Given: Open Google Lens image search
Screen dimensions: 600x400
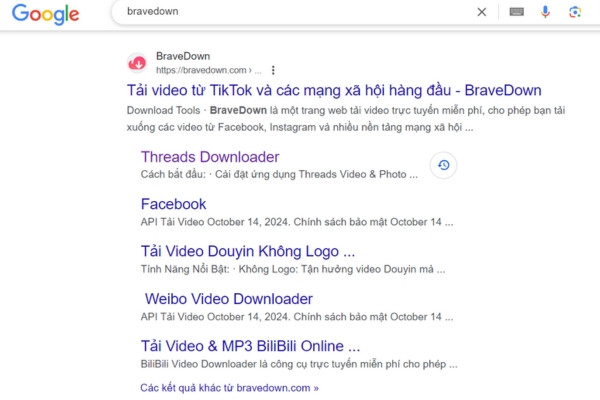Looking at the screenshot, I should tap(574, 12).
